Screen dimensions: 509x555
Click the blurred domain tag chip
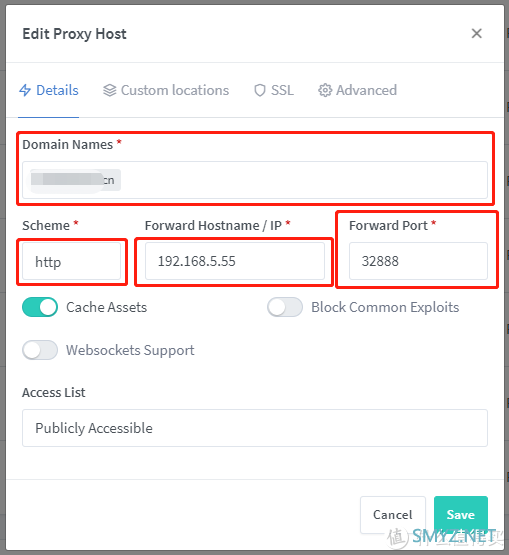pyautogui.click(x=74, y=180)
